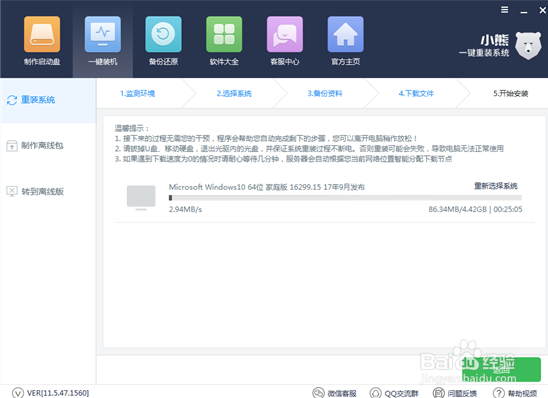Open the hamburger menu in the title bar
This screenshot has width=548, height=398.
(504, 10)
